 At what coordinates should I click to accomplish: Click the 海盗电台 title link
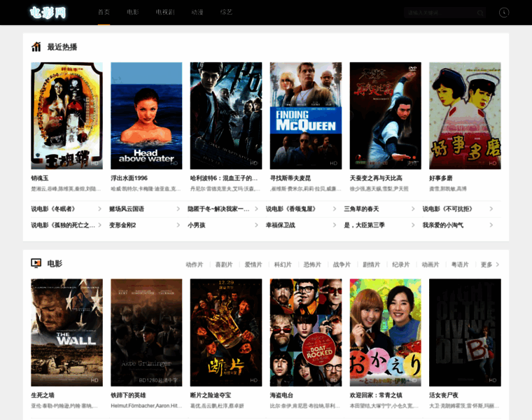281,395
